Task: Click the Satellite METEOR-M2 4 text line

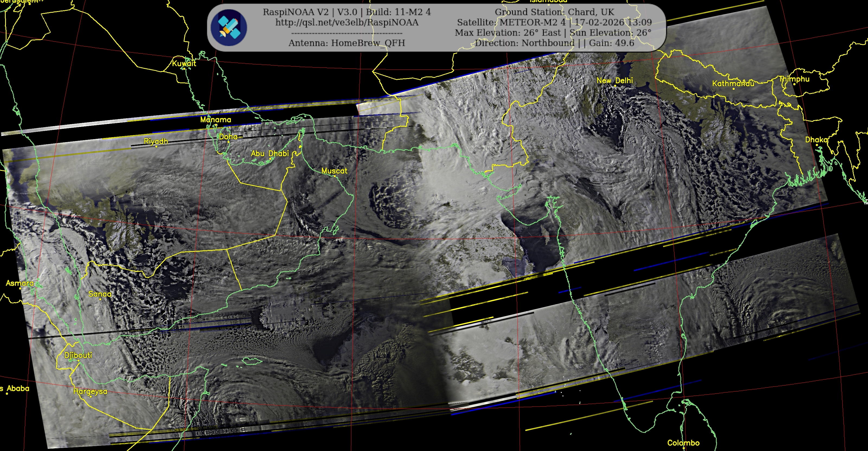Action: (554, 23)
